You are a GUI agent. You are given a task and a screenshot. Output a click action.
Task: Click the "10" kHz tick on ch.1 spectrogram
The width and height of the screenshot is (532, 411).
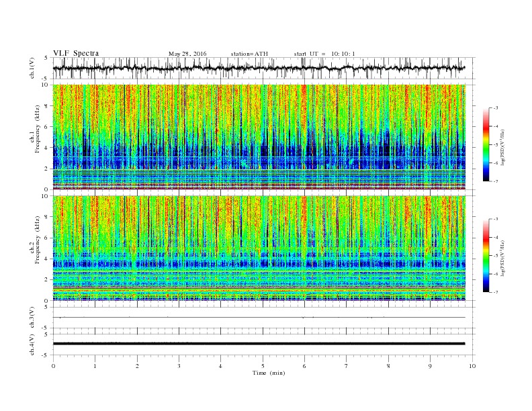coord(45,85)
